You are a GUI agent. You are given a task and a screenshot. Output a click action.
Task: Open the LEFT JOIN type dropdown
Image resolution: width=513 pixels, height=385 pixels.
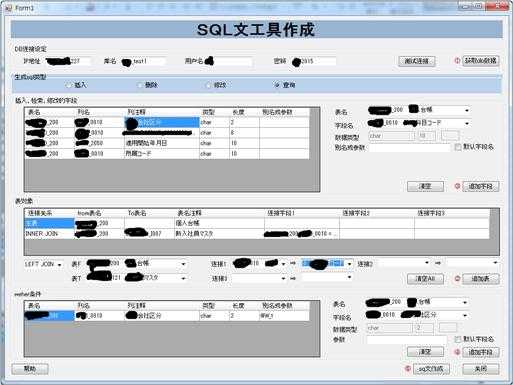click(60, 265)
